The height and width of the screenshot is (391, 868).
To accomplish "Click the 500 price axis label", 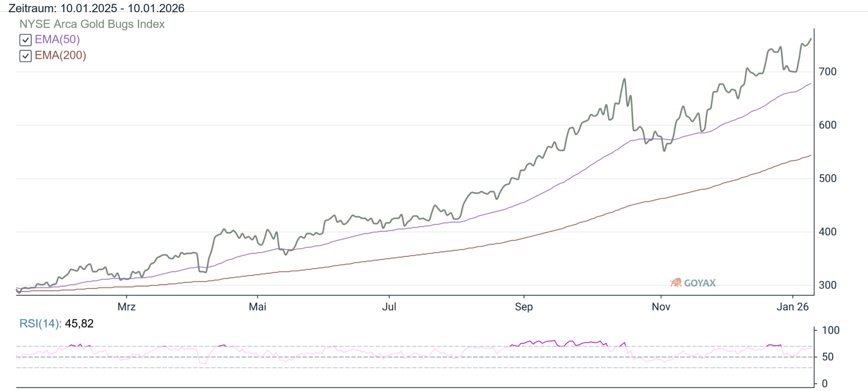I will coord(827,179).
